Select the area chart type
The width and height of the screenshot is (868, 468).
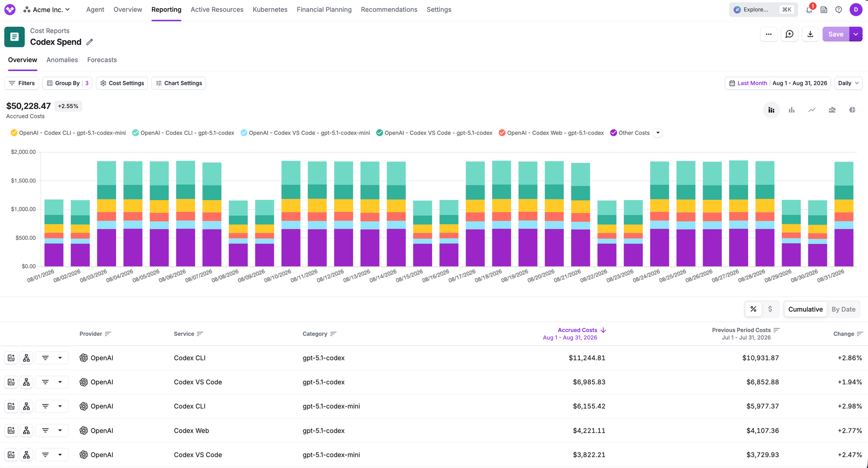coord(832,110)
